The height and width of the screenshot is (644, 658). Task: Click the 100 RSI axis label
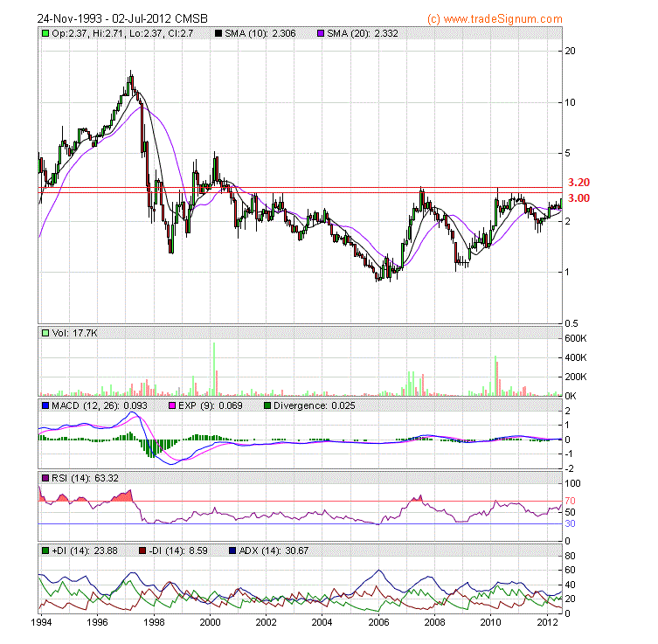click(x=573, y=483)
